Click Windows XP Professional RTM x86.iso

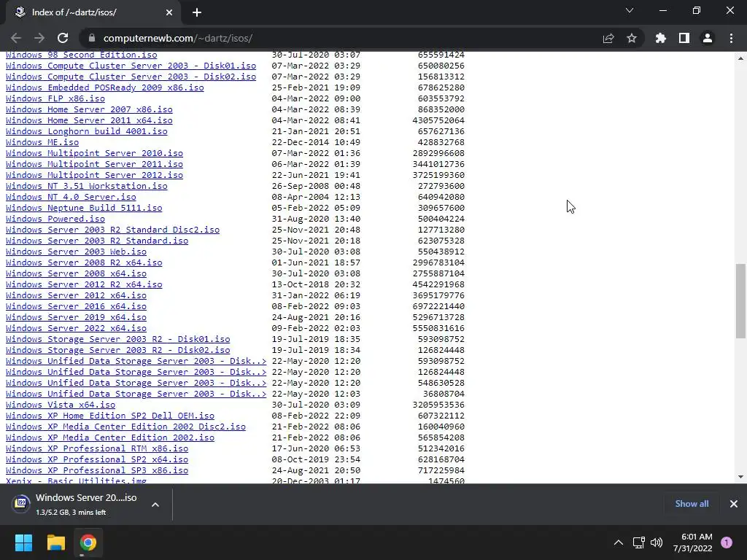click(x=97, y=448)
